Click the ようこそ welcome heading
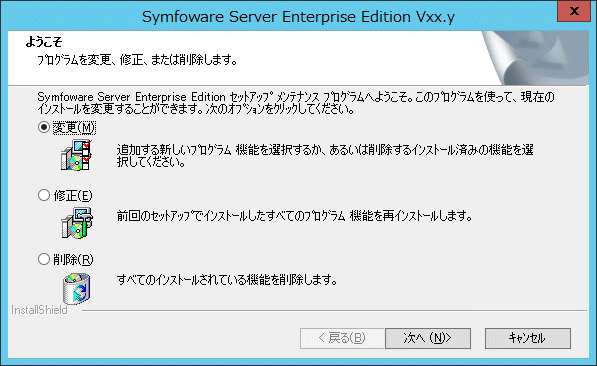This screenshot has height=366, width=597. click(x=44, y=42)
